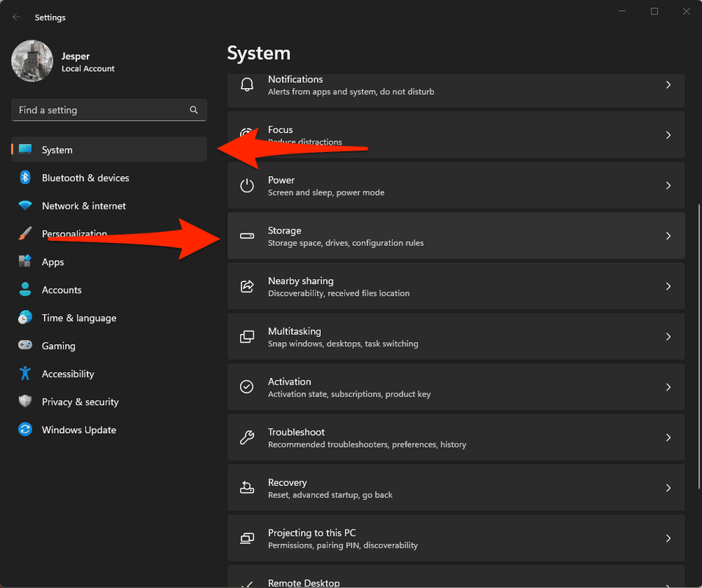Click the Gaming controller icon

pos(25,346)
